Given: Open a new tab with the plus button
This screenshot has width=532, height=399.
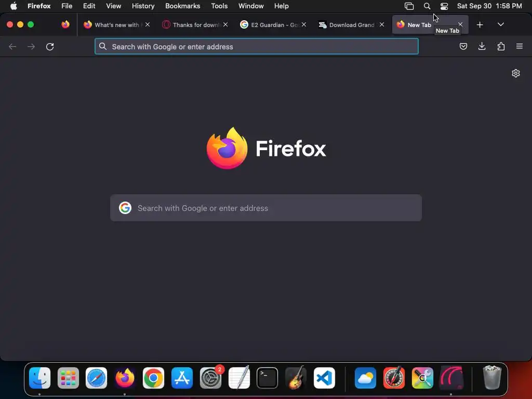Looking at the screenshot, I should (x=480, y=25).
